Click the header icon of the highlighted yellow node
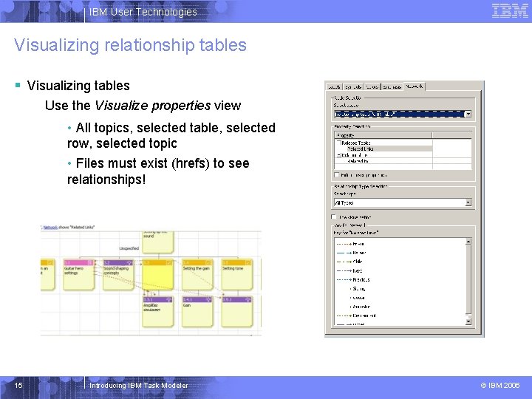The image size is (532, 399). point(169,262)
